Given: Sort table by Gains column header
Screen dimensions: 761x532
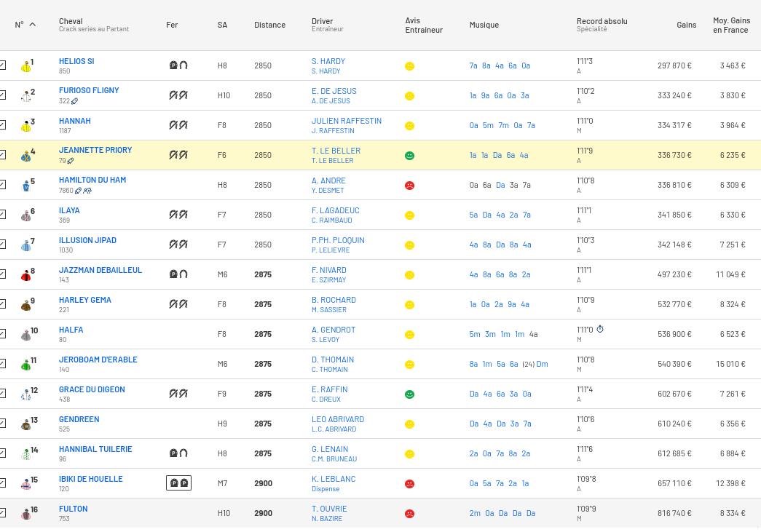Looking at the screenshot, I should click(x=686, y=25).
